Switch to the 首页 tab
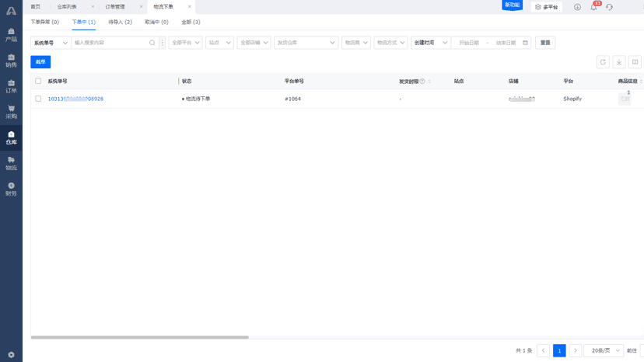Viewport: 644px width, 362px height. click(36, 7)
